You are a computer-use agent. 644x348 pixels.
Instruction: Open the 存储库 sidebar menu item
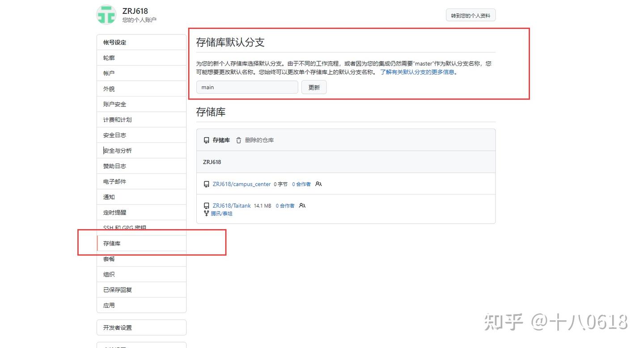(x=141, y=243)
